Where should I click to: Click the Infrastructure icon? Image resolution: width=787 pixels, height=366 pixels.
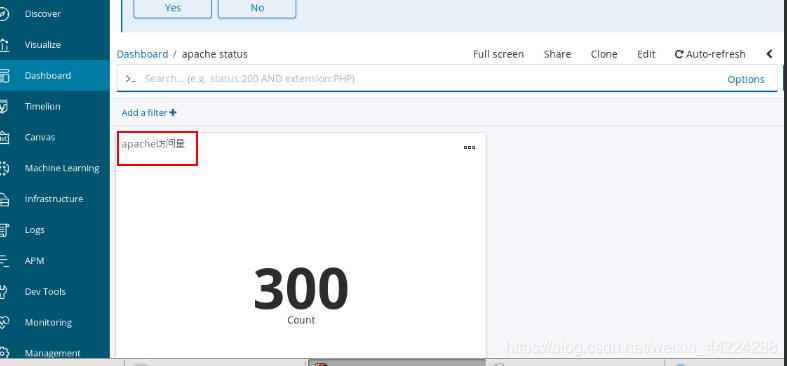pyautogui.click(x=4, y=199)
